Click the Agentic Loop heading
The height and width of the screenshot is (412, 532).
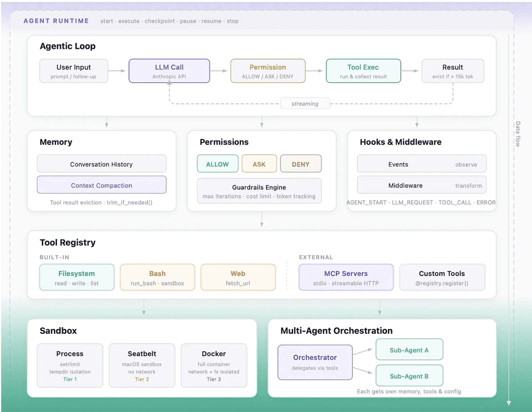click(x=68, y=46)
